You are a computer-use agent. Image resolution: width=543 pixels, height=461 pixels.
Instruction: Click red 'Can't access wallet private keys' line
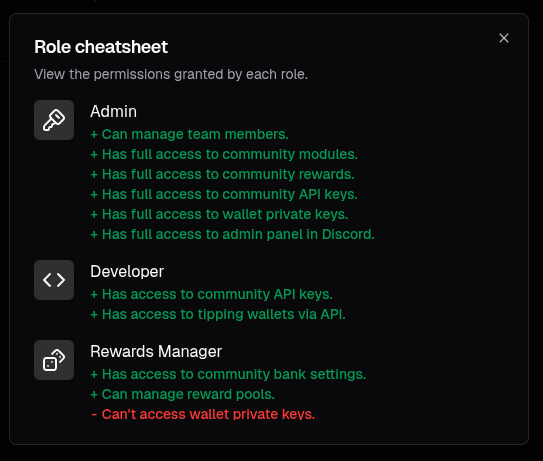pos(203,414)
